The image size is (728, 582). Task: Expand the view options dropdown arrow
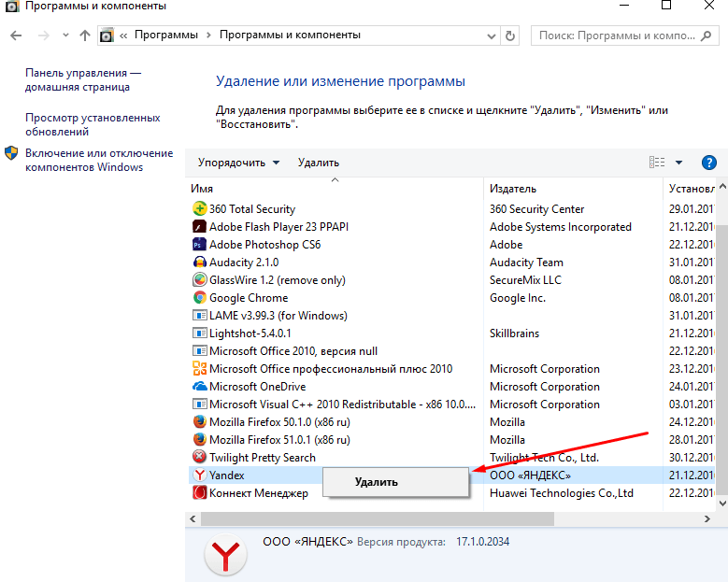click(x=678, y=163)
